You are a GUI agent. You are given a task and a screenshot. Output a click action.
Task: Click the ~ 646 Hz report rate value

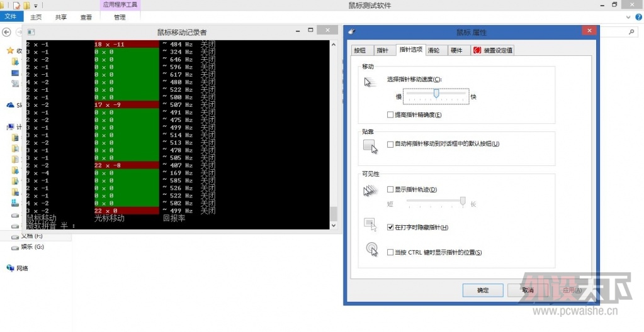178,59
